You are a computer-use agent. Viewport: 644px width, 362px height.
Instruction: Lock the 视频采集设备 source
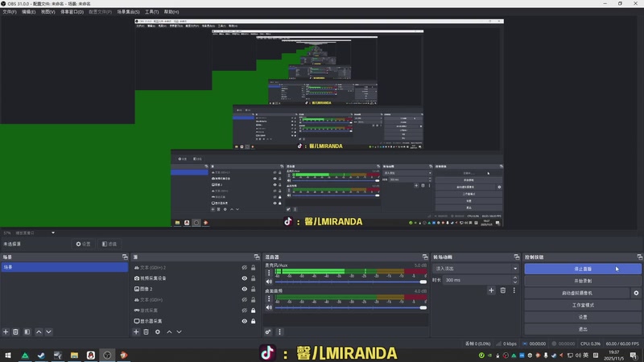point(253,278)
